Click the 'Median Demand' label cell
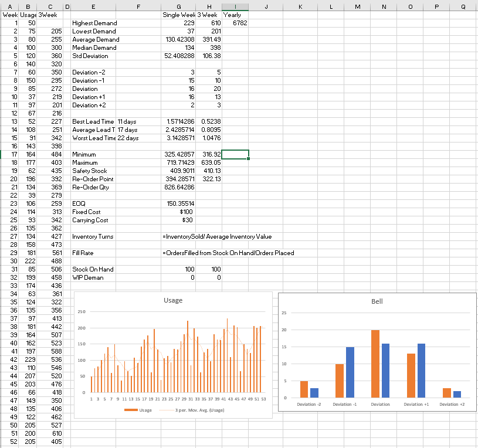This screenshot has height=448, width=478. (x=93, y=48)
